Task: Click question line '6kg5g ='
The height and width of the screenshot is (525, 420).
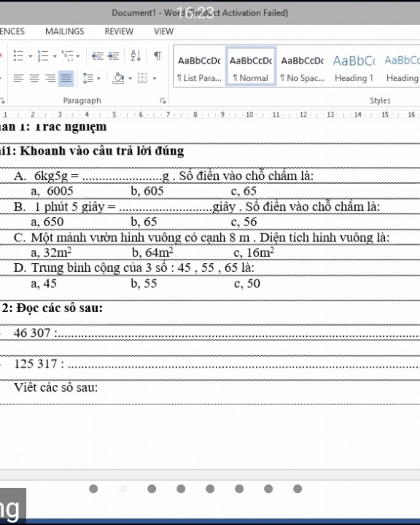Action: click(57, 176)
